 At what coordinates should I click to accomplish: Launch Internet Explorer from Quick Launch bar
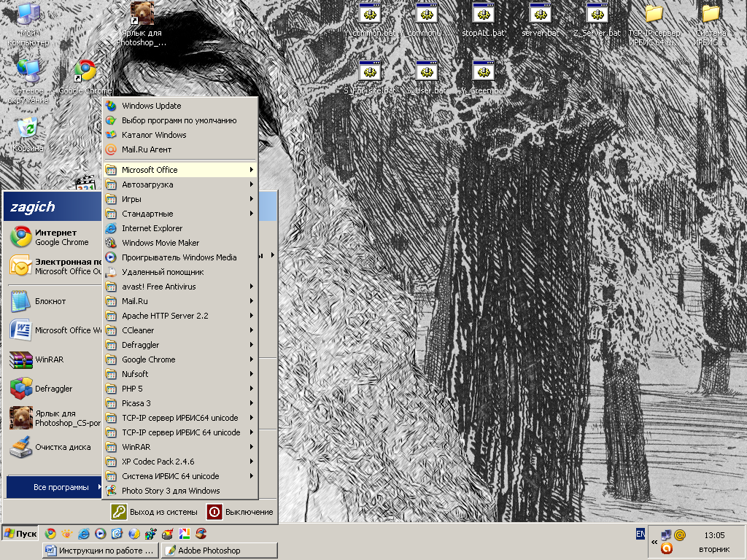pyautogui.click(x=83, y=534)
